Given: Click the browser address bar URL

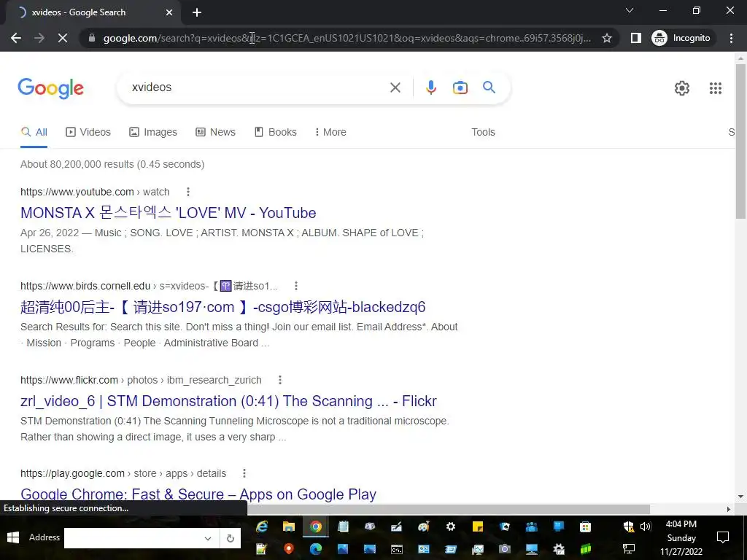Looking at the screenshot, I should (x=347, y=38).
